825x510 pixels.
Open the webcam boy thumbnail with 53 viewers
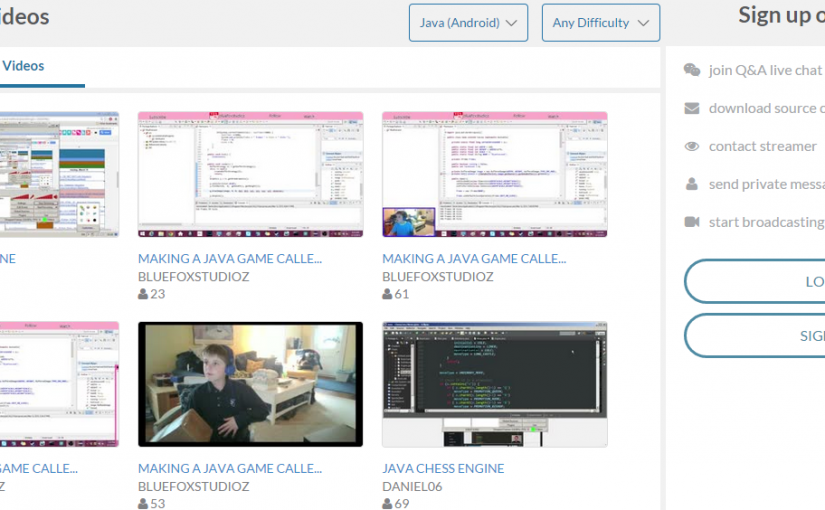point(250,384)
